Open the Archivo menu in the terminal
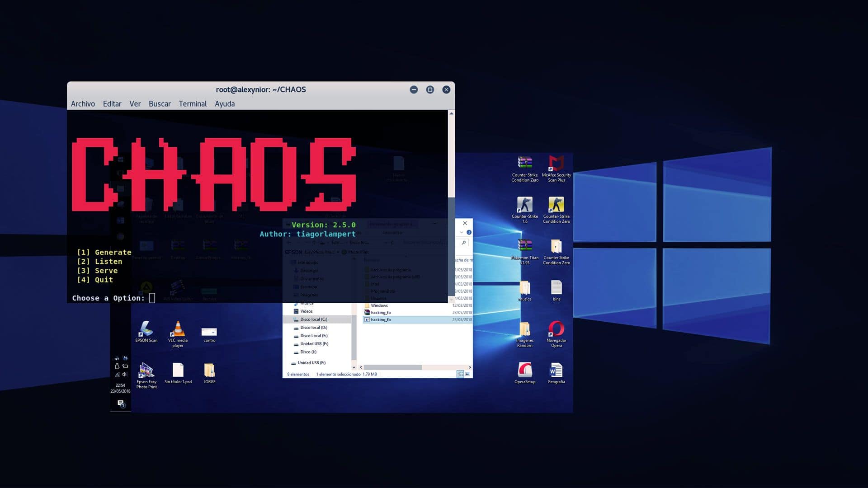Screen dimensions: 868x488 pyautogui.click(x=83, y=104)
